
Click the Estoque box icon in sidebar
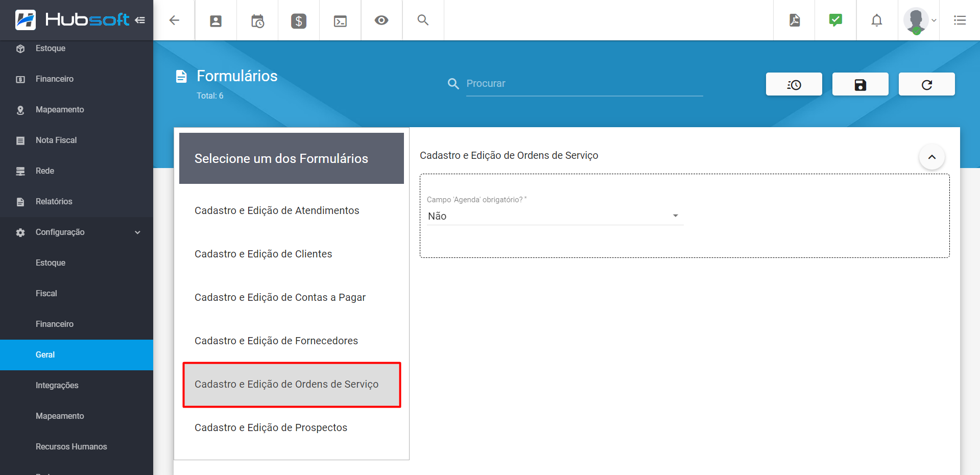[x=20, y=49]
